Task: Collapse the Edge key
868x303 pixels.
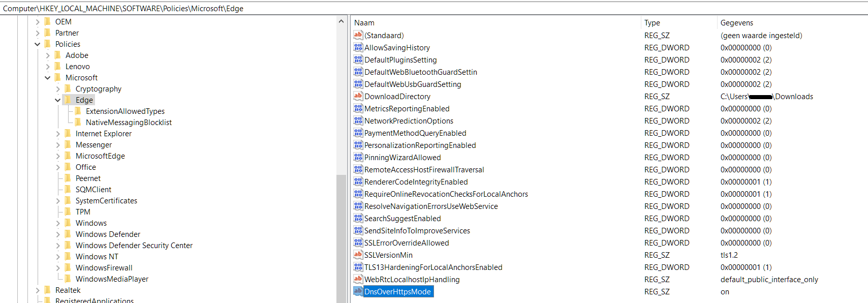Action: [x=58, y=100]
